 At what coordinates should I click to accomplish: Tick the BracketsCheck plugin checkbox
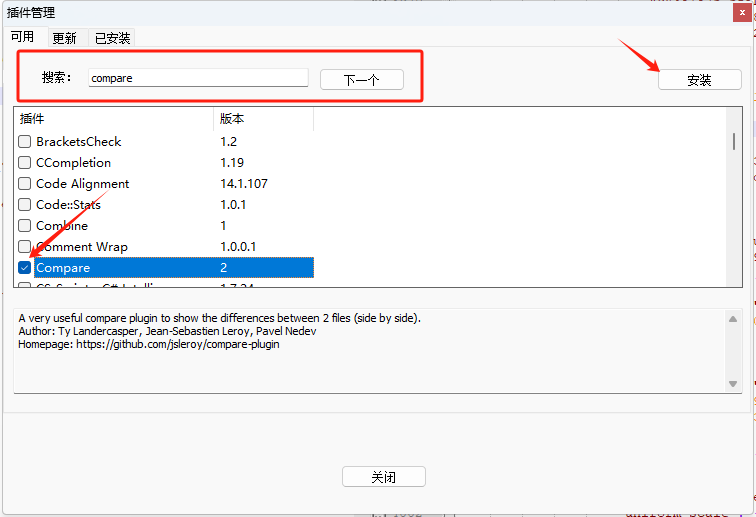[25, 142]
